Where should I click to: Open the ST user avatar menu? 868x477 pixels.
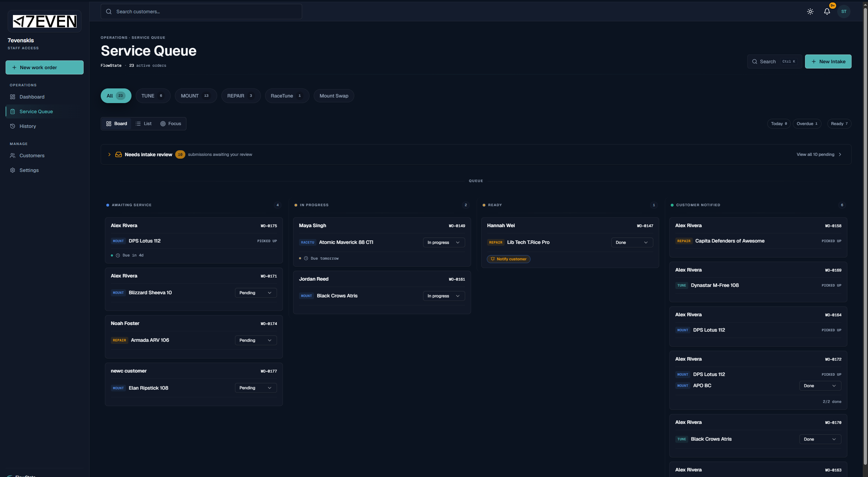point(844,12)
